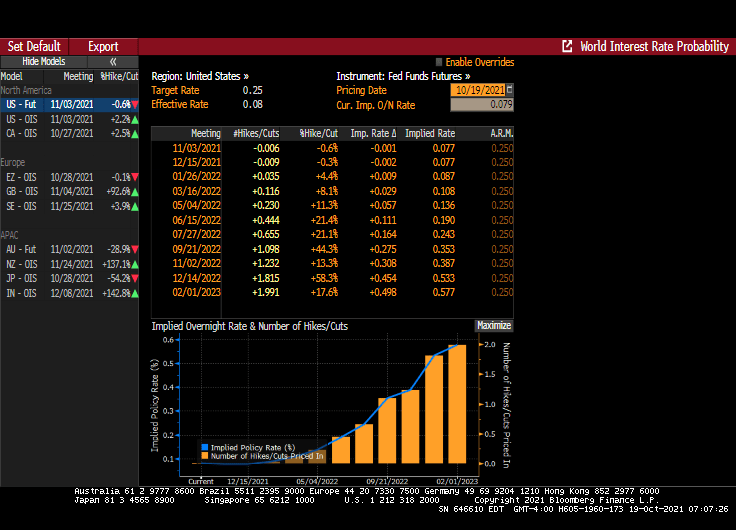
Task: Collapse the models panel with double-chevron icon
Action: (112, 62)
